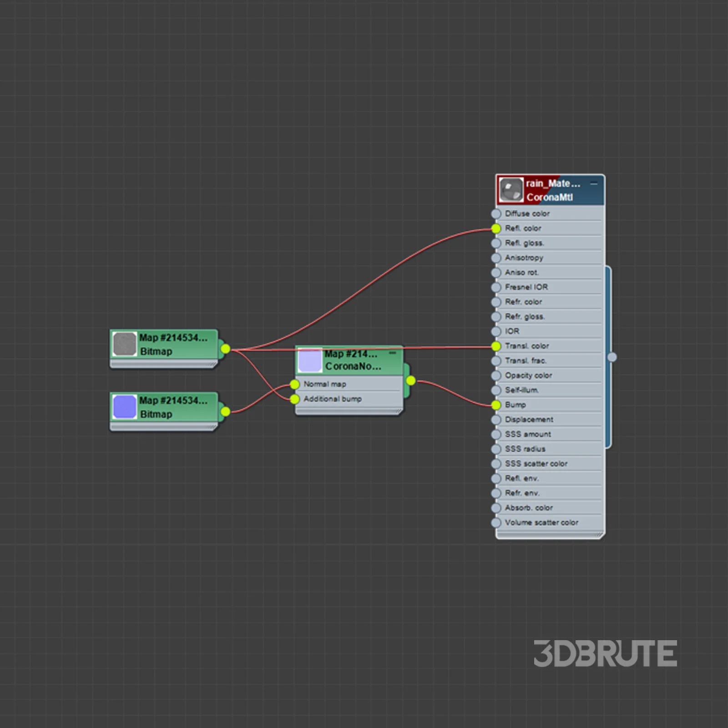This screenshot has height=728, width=728.
Task: Click the Transl. color input socket
Action: [496, 346]
